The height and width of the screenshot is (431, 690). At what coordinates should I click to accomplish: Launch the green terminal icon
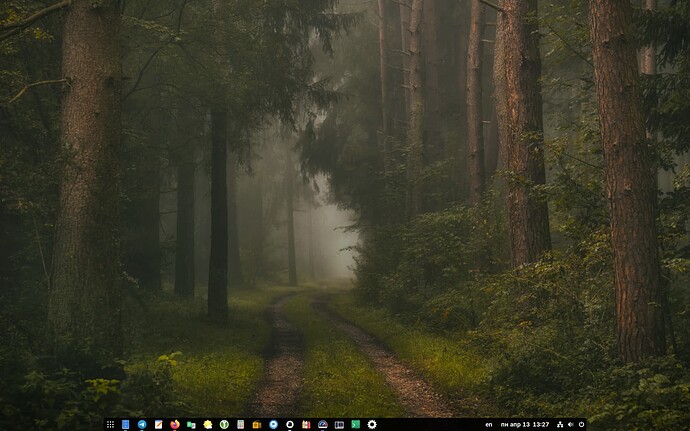click(356, 424)
